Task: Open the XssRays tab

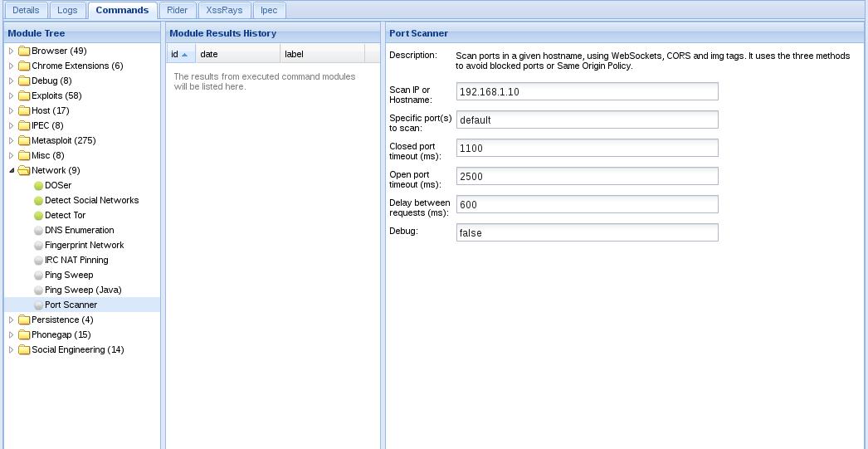Action: pos(224,10)
